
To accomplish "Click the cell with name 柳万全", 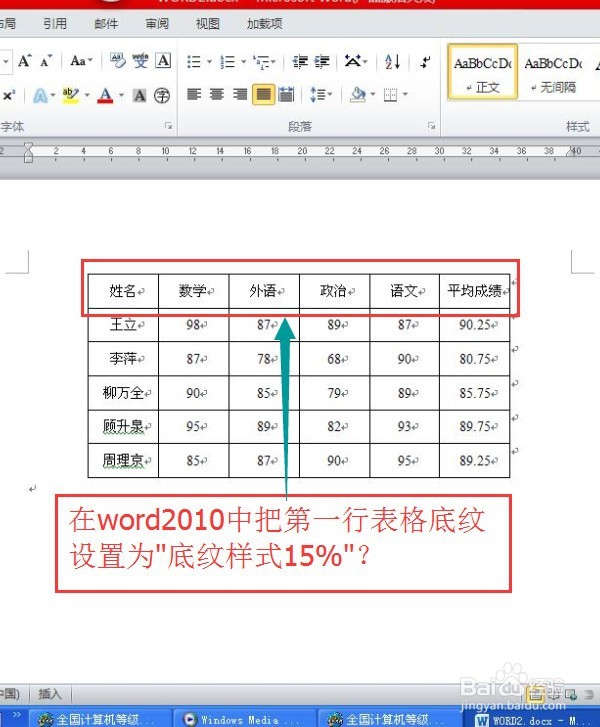I will [x=123, y=393].
